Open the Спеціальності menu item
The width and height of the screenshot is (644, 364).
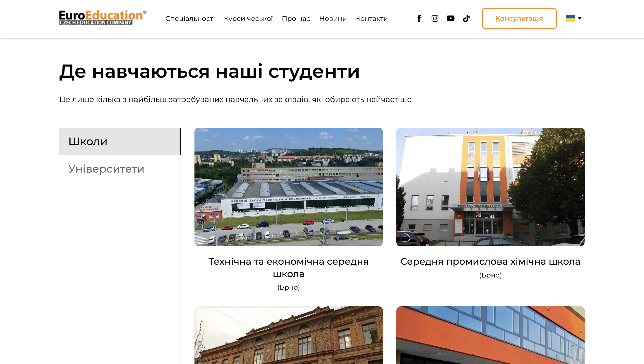click(190, 18)
